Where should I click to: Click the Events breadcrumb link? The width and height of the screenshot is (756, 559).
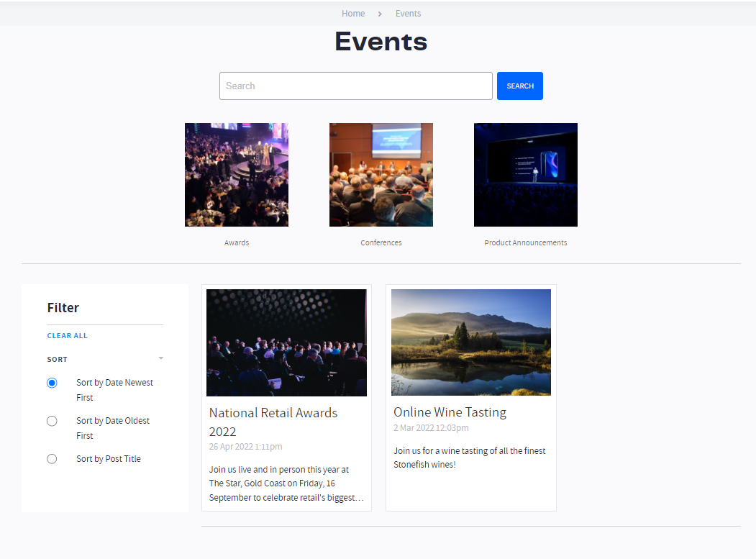coord(408,14)
